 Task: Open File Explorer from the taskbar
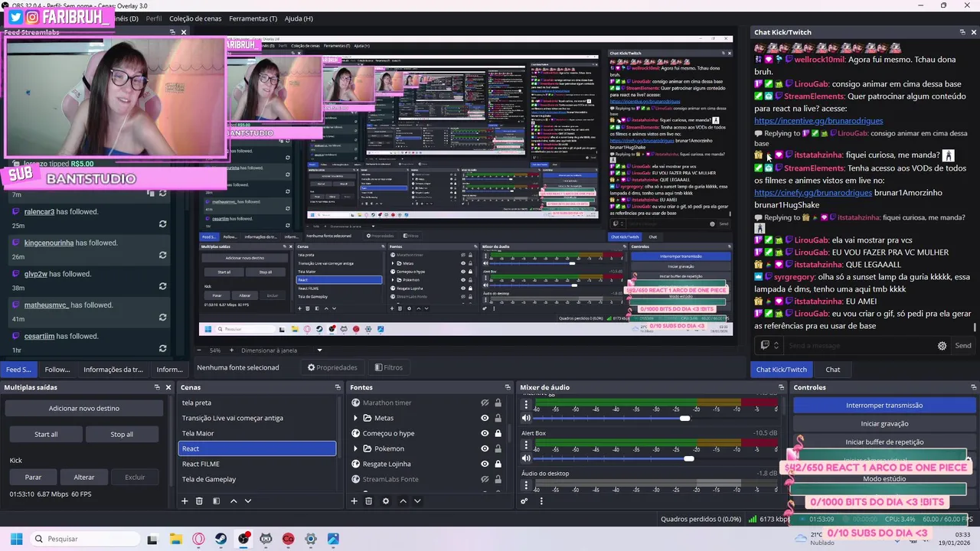(176, 539)
